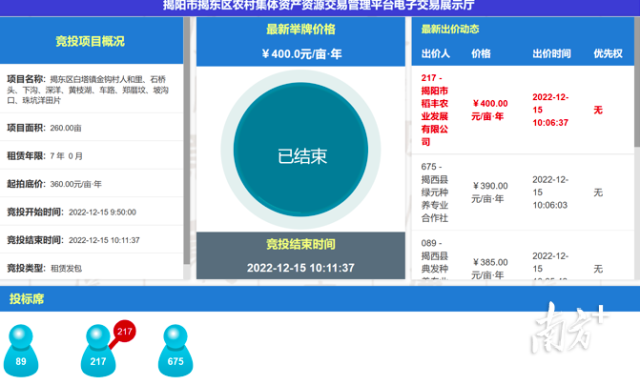This screenshot has height=385, width=640.
Task: Click the ¥400.0元/亩·年 latest price
Action: 302,54
